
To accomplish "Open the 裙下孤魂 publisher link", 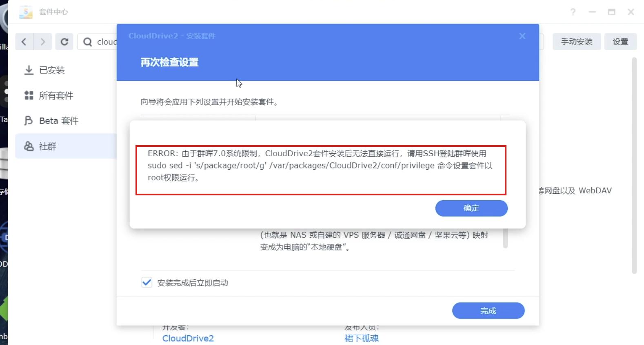I will pos(361,338).
